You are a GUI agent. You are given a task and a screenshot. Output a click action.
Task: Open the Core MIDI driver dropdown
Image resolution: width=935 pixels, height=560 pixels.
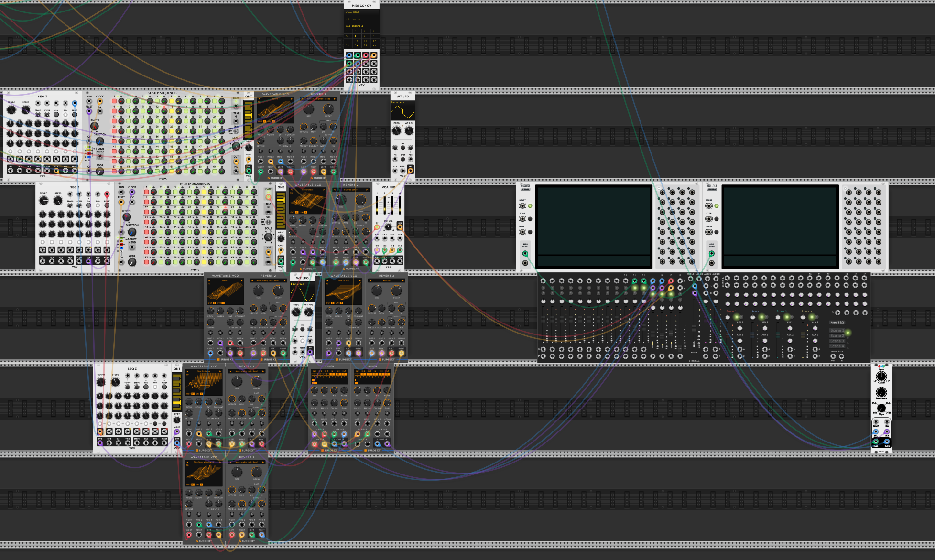(x=361, y=12)
